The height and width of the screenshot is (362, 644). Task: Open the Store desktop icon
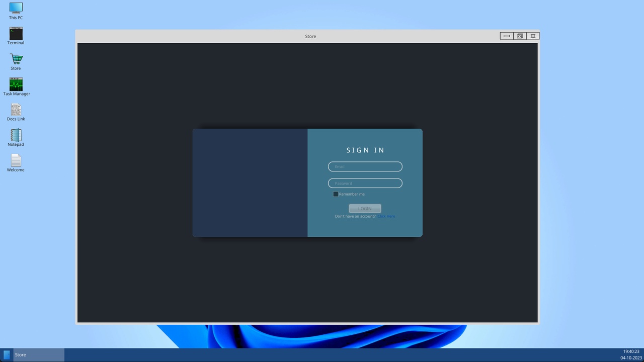[16, 60]
